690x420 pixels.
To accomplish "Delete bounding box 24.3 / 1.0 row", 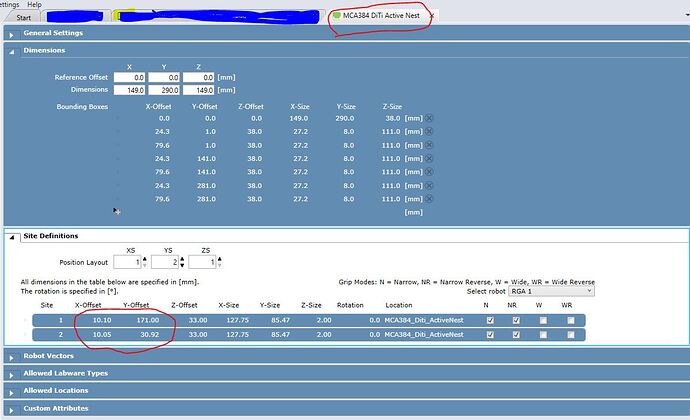I will point(429,131).
